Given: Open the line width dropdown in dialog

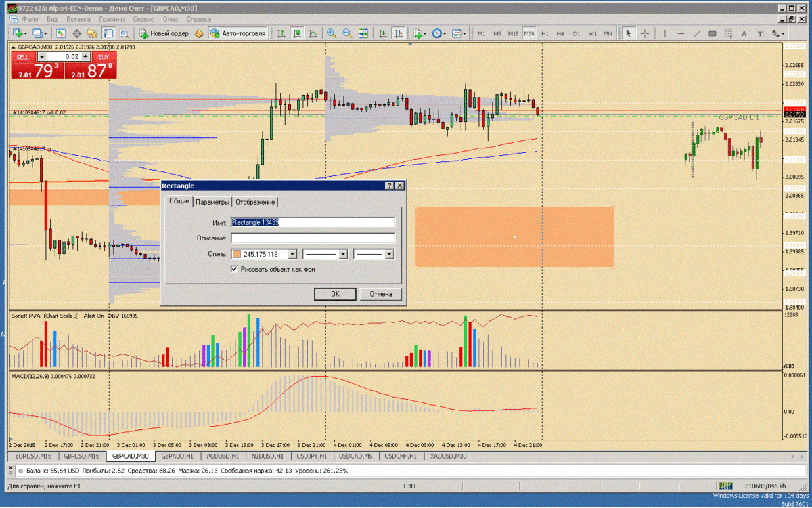Looking at the screenshot, I should click(388, 254).
